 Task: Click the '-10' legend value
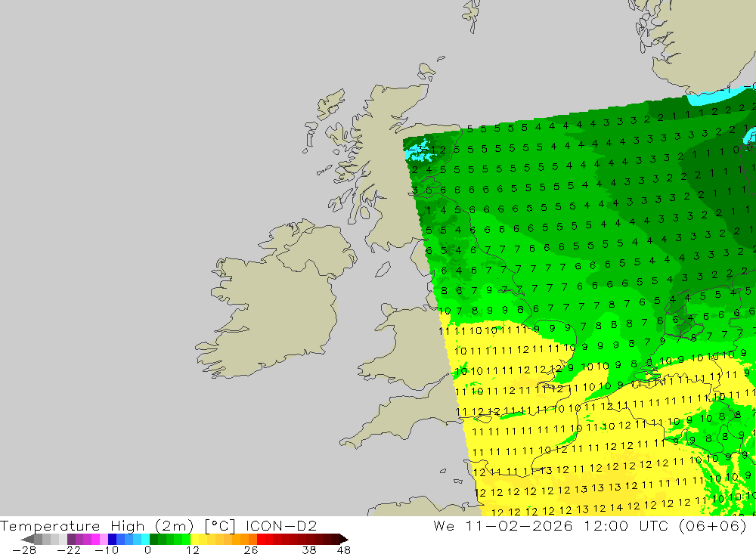[x=107, y=549]
